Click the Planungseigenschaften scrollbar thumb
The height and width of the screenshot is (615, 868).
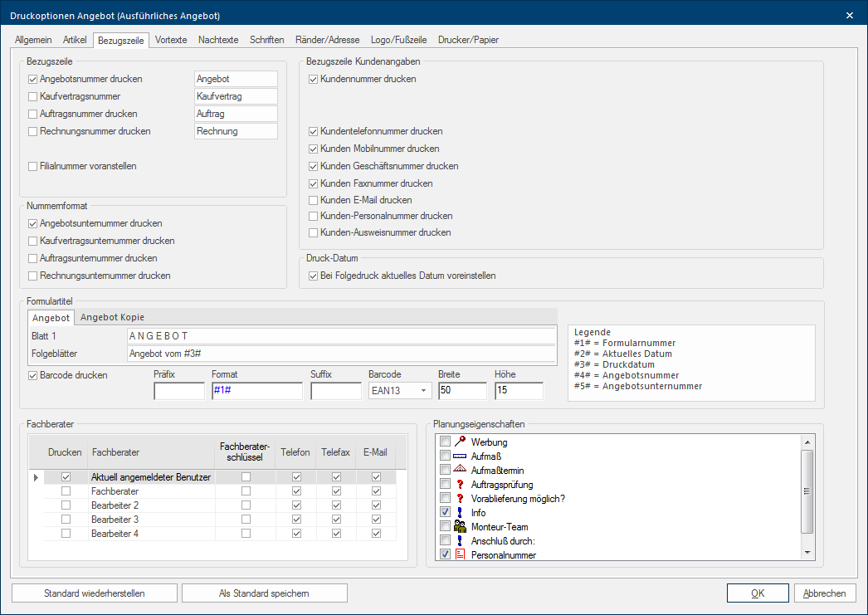coord(807,491)
